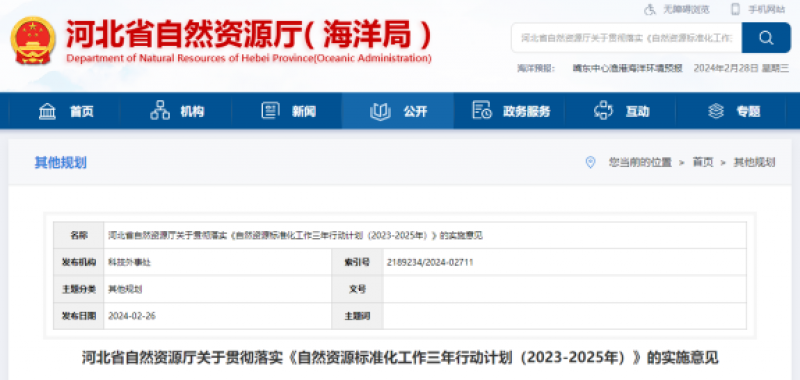The image size is (800, 380).
Task: Click the 您当前的位置 breadcrumb label
Action: click(x=640, y=163)
